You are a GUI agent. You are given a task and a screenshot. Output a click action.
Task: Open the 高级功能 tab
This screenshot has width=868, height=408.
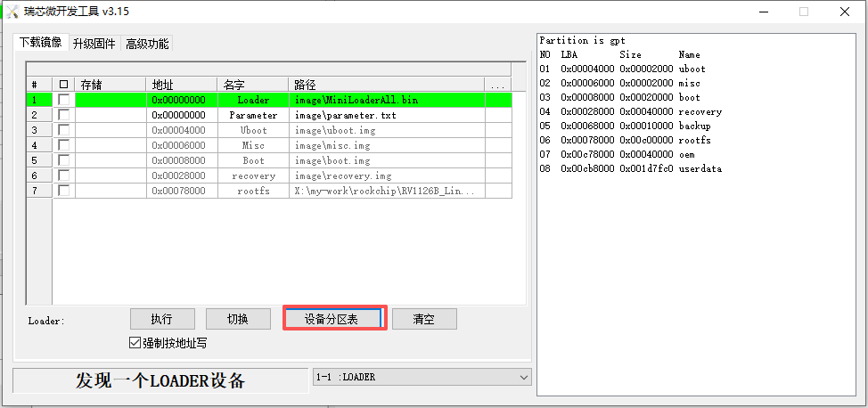pyautogui.click(x=147, y=44)
